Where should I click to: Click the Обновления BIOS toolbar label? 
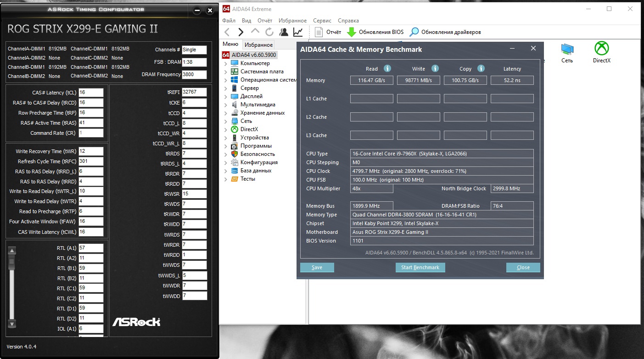(381, 32)
